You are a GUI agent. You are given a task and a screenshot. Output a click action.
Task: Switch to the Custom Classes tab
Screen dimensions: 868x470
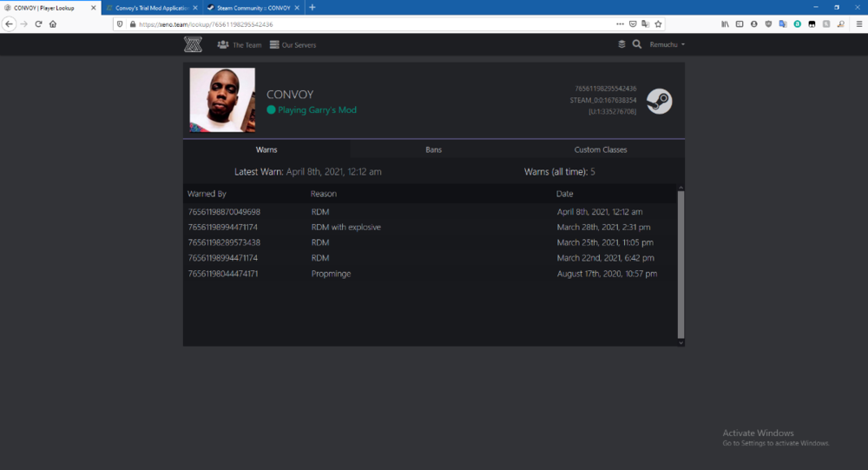click(x=601, y=149)
